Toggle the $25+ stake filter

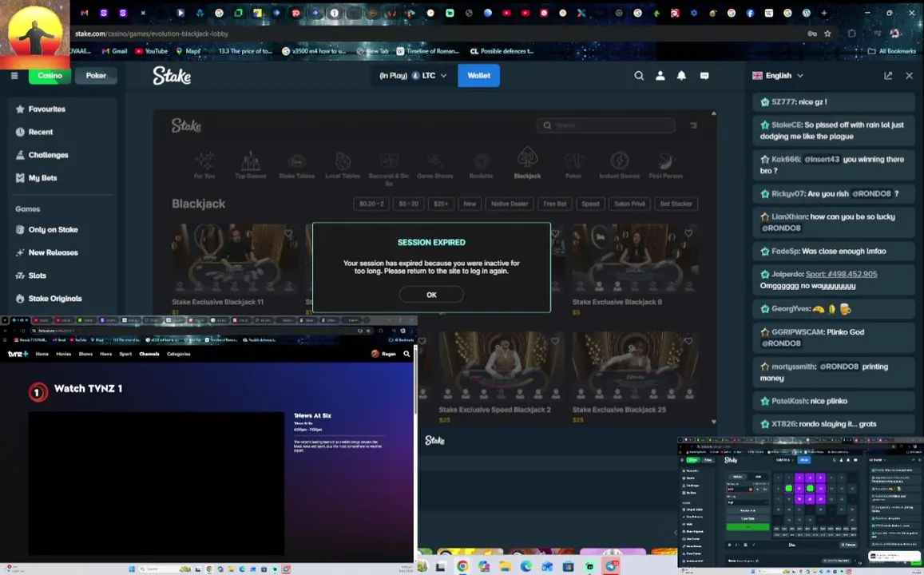pyautogui.click(x=441, y=204)
